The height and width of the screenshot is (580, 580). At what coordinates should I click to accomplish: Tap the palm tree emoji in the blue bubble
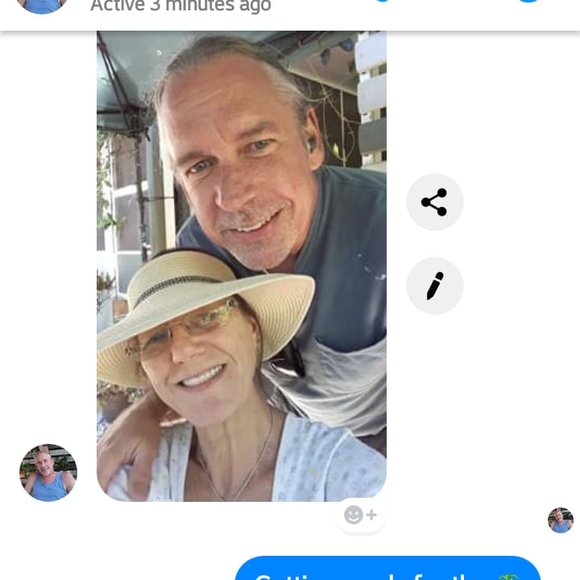[510, 577]
